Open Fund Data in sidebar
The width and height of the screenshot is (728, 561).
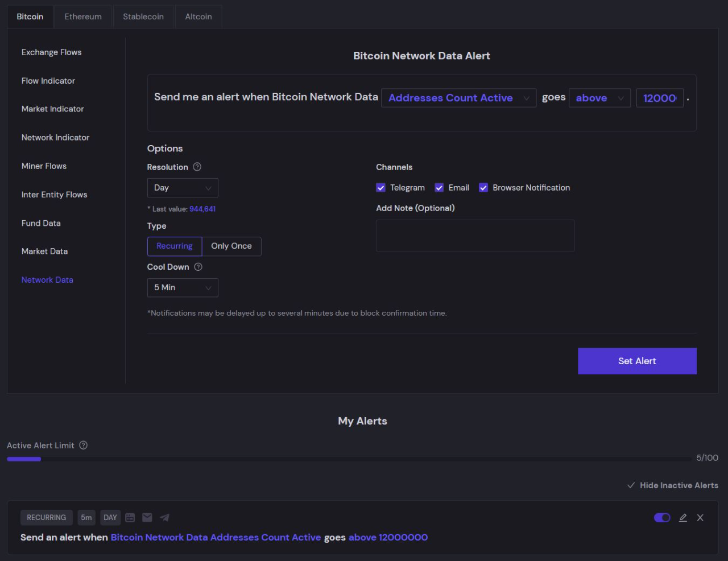pyautogui.click(x=41, y=223)
